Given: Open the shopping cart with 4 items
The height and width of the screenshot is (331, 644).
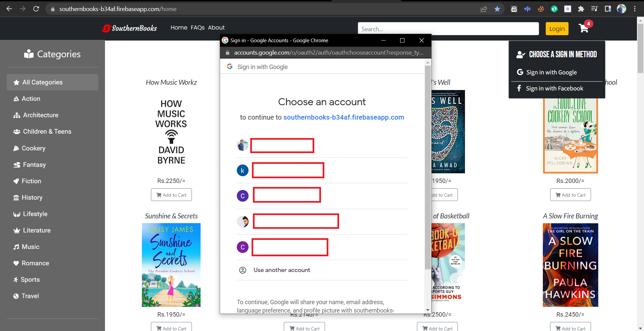Looking at the screenshot, I should [584, 28].
